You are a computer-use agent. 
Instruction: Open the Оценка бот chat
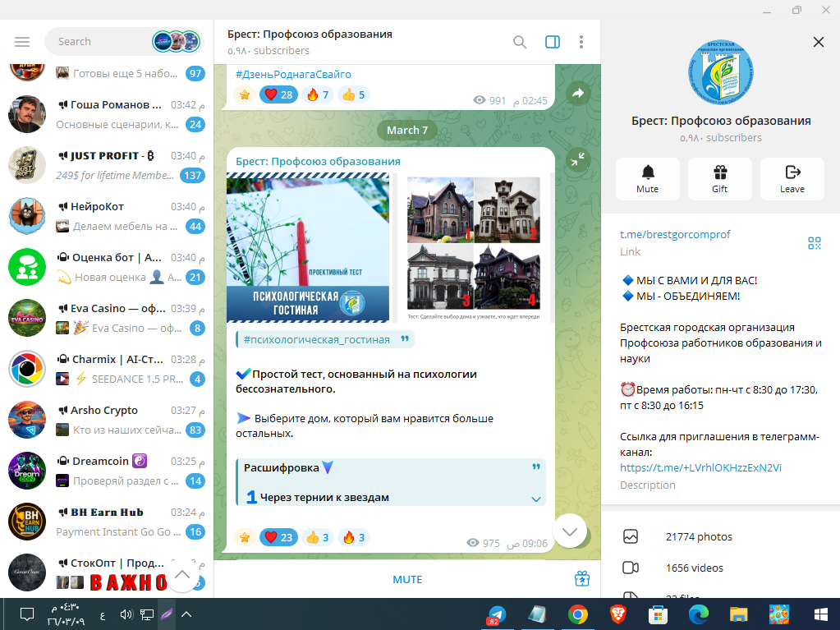coord(107,267)
